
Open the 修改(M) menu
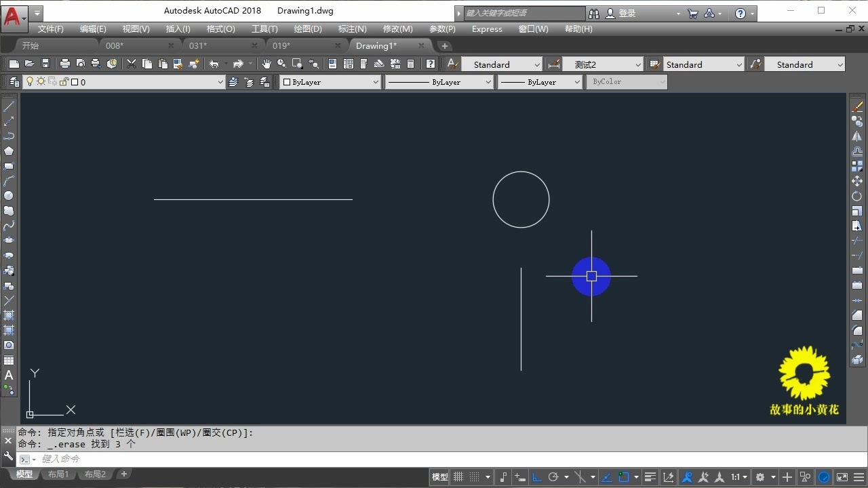coord(397,29)
